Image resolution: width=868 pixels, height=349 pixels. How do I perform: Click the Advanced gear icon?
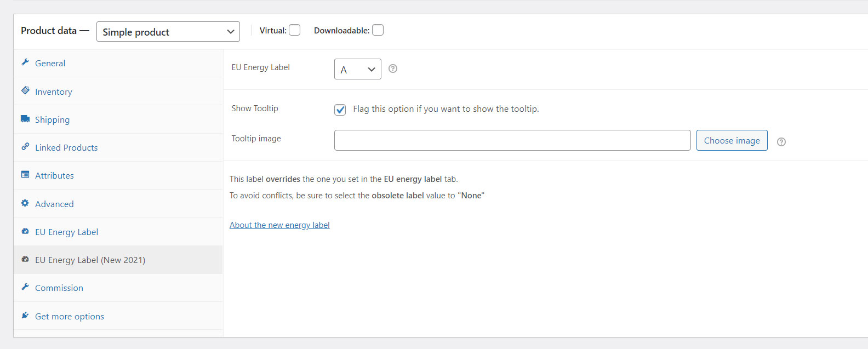point(25,203)
